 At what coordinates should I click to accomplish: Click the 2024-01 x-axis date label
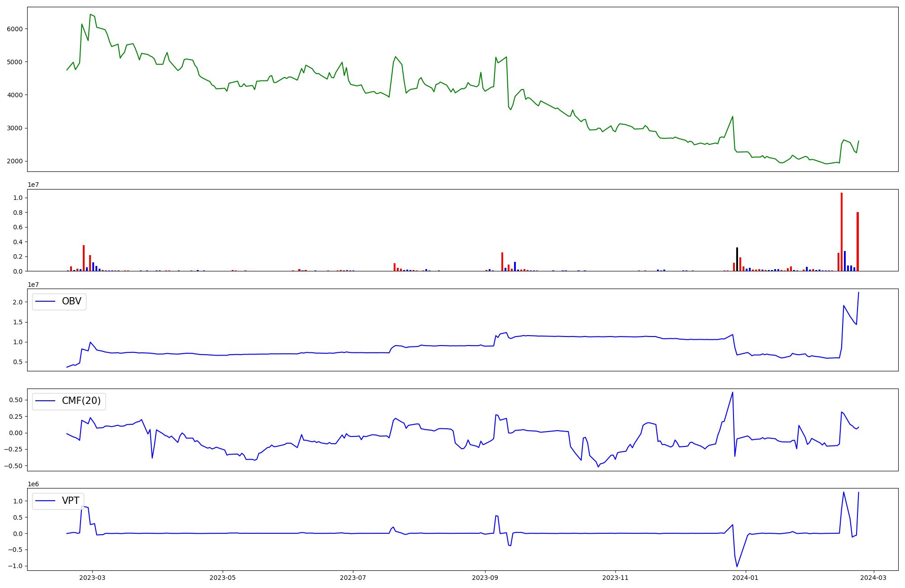click(x=745, y=578)
